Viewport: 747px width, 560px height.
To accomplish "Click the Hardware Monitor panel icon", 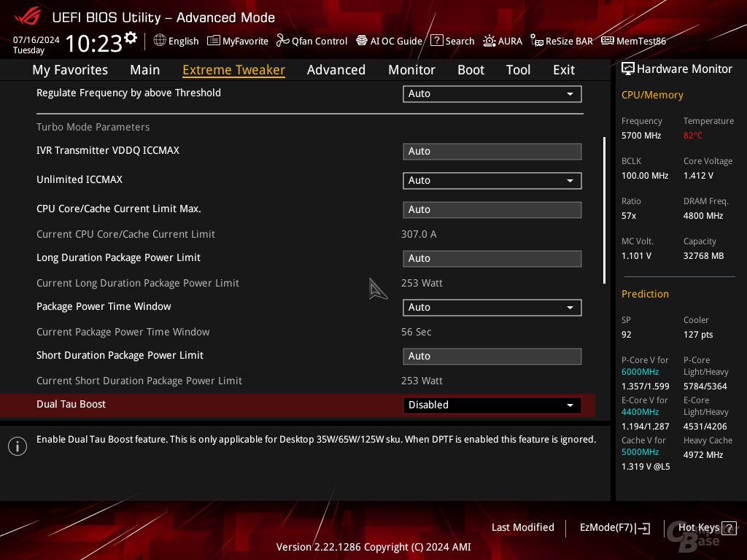I will point(628,69).
